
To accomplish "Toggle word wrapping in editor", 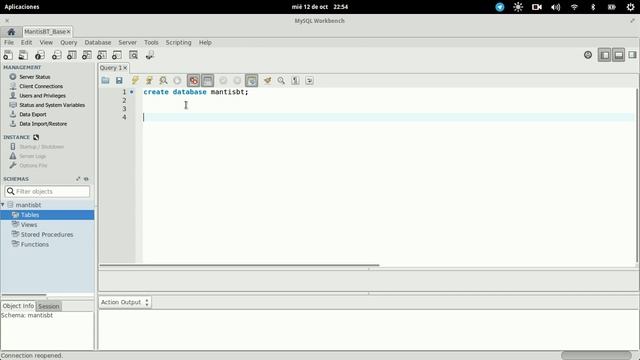I will (309, 80).
